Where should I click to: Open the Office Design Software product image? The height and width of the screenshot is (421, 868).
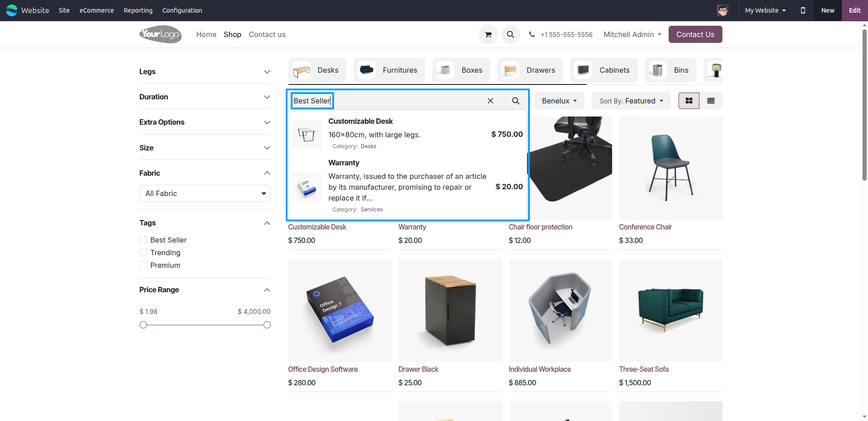click(x=340, y=310)
